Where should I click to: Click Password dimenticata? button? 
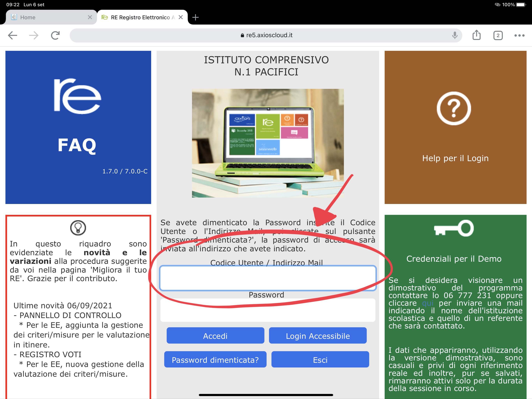215,359
